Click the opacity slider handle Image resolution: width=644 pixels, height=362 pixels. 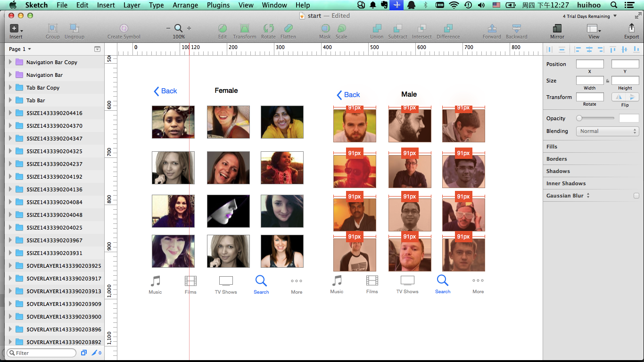(579, 118)
